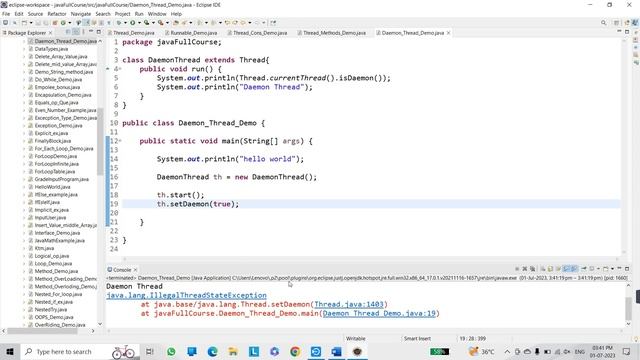Screen dimensions: 640x360
Task: Click the taskbar search box
Action: (x=80, y=351)
